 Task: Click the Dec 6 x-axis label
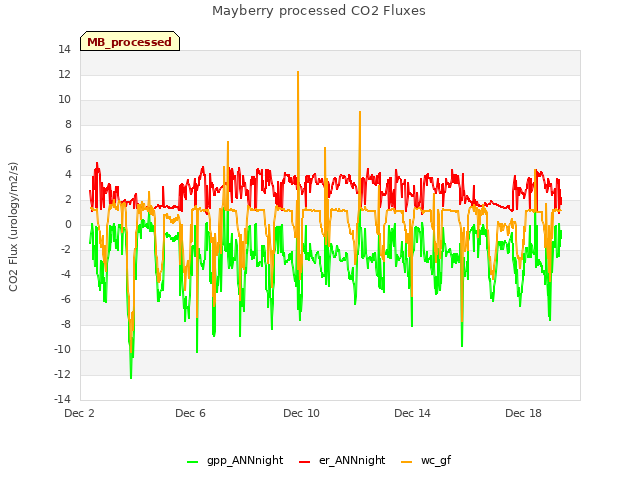(190, 413)
